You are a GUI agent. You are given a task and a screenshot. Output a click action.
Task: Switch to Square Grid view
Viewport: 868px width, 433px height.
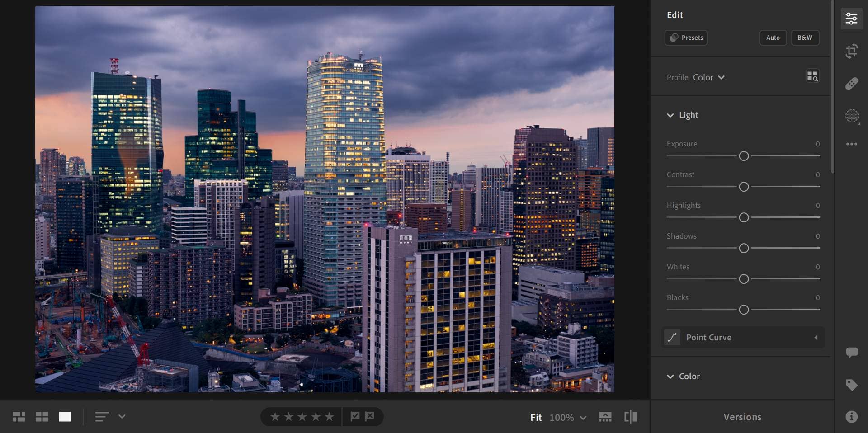click(42, 417)
